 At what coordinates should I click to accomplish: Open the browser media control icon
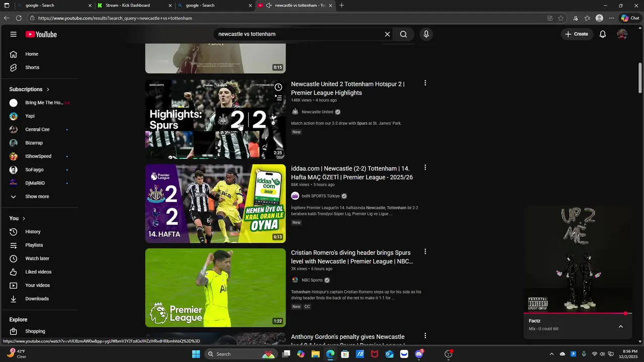point(576,18)
